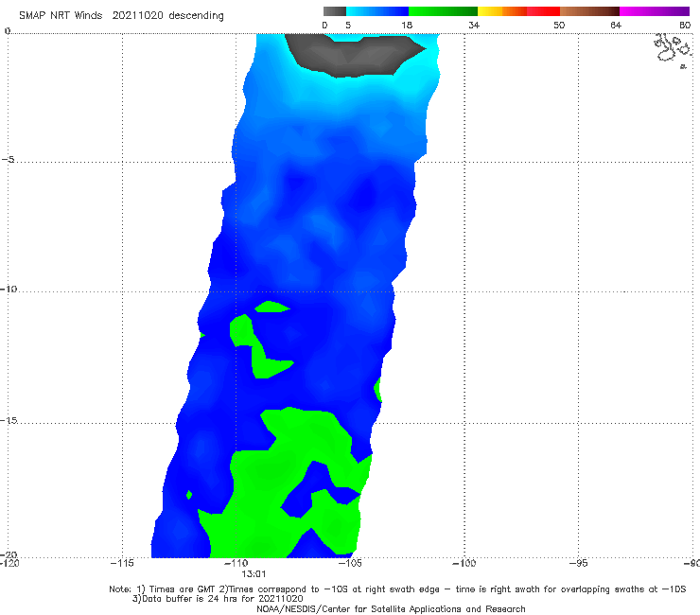Click the date "20211020" in the title

point(137,16)
